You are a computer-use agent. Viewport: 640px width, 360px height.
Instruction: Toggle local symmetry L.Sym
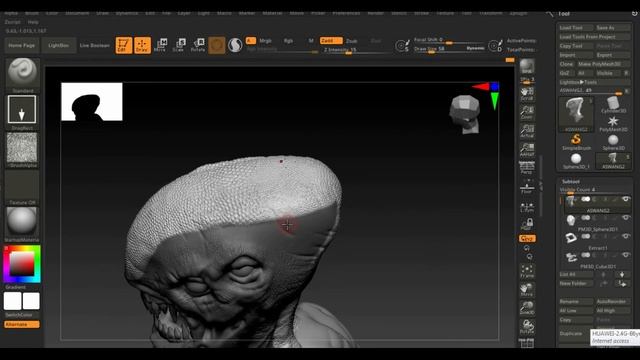point(527,207)
